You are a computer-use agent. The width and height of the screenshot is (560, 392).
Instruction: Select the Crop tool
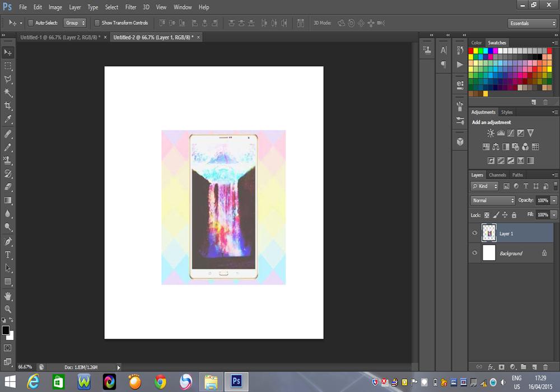point(8,106)
